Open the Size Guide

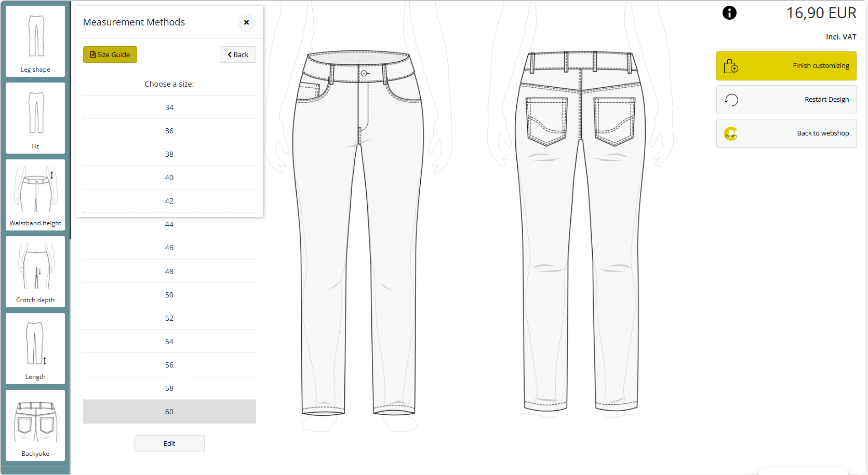pyautogui.click(x=110, y=55)
